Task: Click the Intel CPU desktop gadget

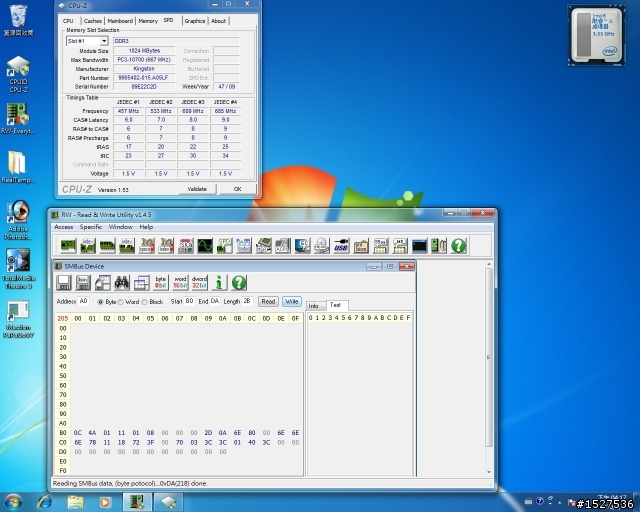Action: pyautogui.click(x=596, y=36)
